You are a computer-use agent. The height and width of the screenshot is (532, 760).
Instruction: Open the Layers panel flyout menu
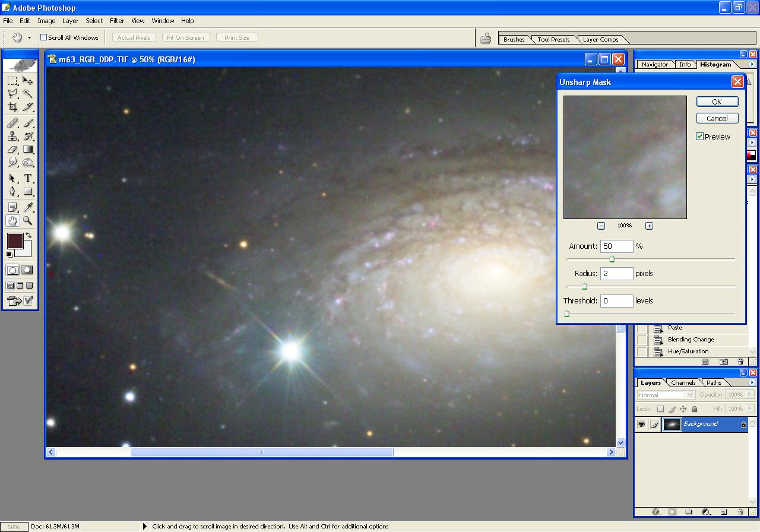point(752,383)
